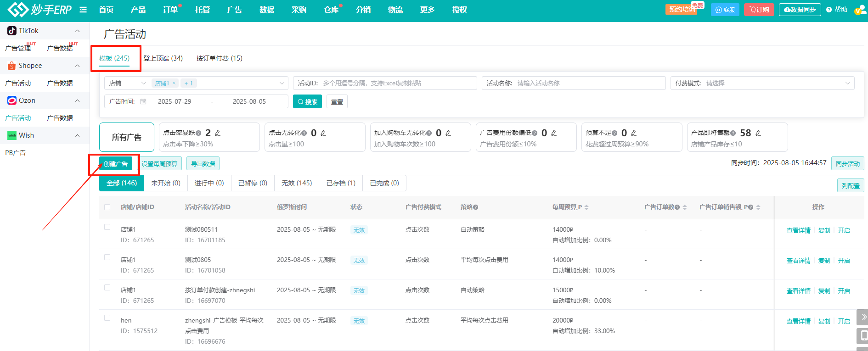This screenshot has width=868, height=351.
Task: Click the edit pencil beside 预算不足
Action: coord(634,133)
